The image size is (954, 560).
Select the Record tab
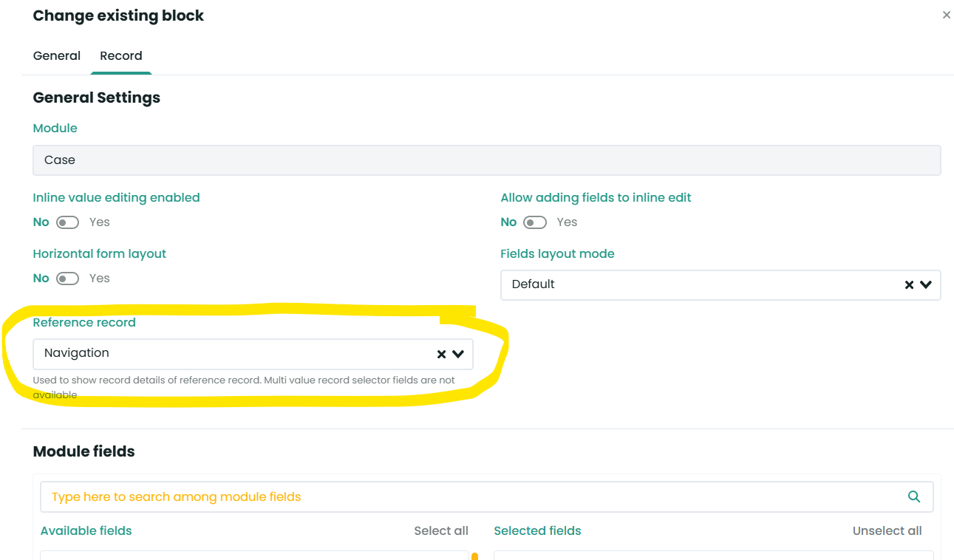[121, 56]
